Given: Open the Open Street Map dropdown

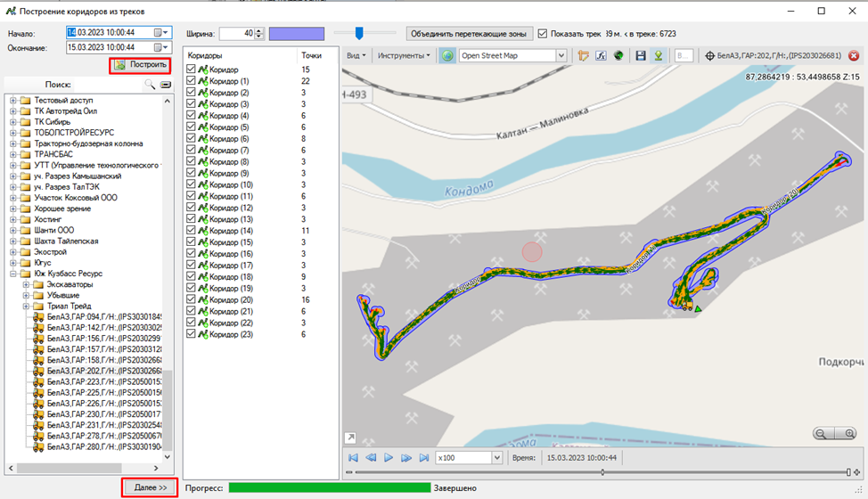Looking at the screenshot, I should 561,56.
